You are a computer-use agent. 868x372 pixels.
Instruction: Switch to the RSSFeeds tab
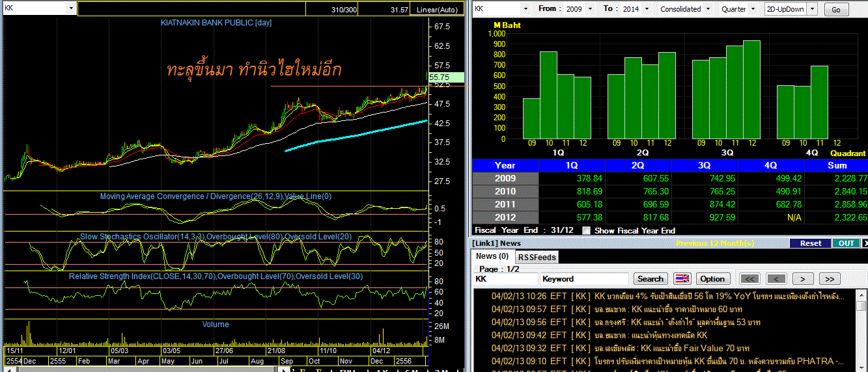point(537,257)
